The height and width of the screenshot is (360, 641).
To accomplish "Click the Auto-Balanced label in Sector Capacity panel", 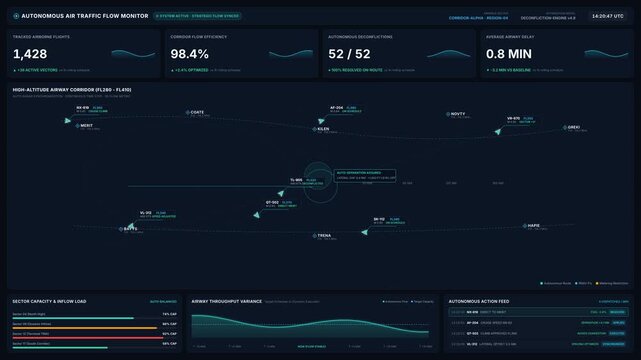I will [163, 302].
